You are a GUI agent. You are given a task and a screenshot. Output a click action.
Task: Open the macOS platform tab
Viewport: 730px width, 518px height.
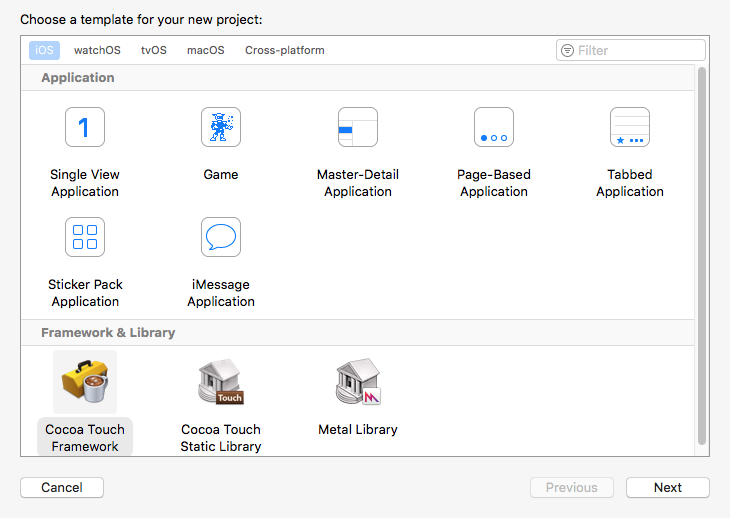(x=206, y=50)
